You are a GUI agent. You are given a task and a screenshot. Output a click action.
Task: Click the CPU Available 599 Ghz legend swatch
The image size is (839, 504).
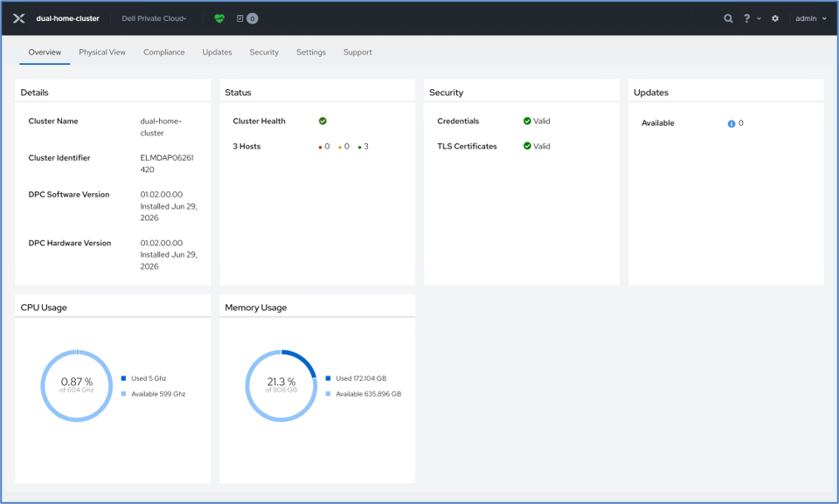point(123,394)
